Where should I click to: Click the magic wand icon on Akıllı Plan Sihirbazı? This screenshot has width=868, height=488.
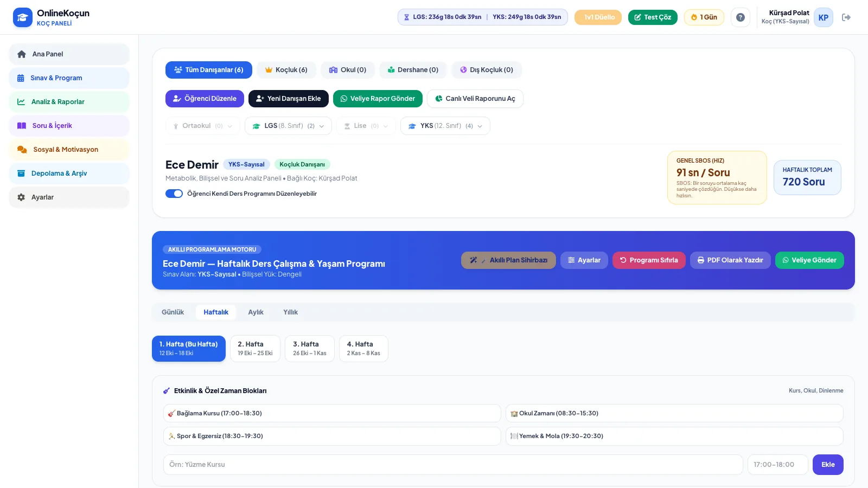(x=474, y=260)
